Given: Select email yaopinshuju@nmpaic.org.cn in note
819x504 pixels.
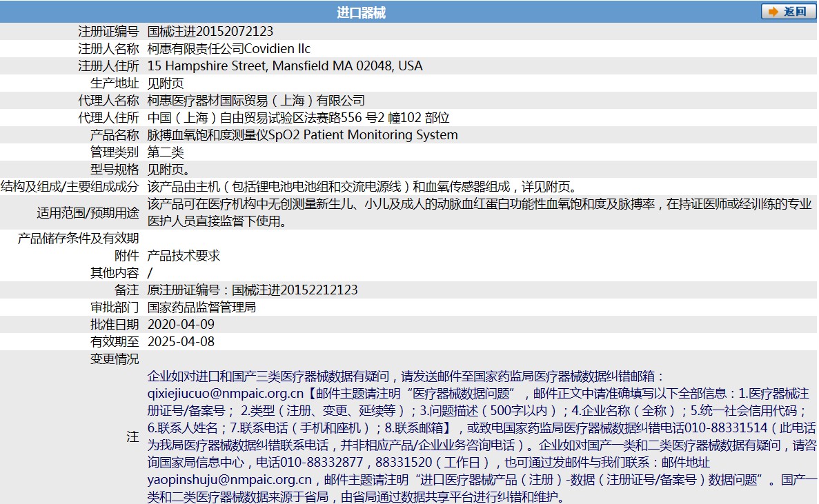Looking at the screenshot, I should click(229, 479).
